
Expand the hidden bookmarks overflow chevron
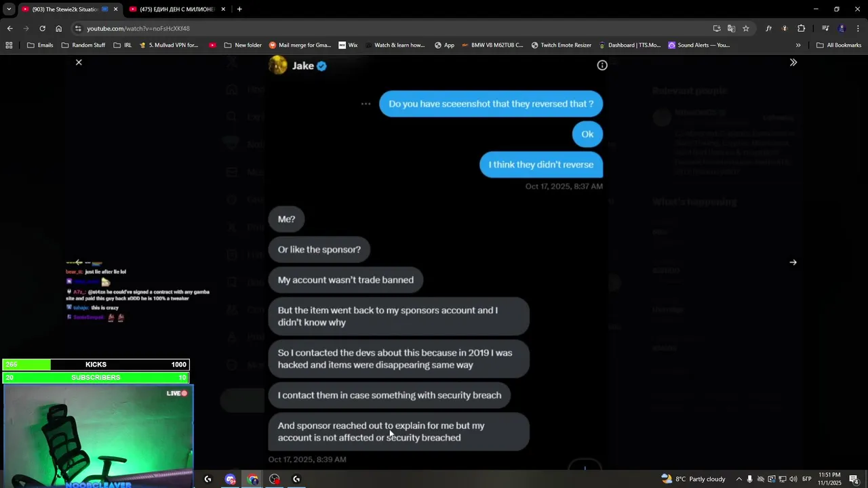click(x=798, y=45)
